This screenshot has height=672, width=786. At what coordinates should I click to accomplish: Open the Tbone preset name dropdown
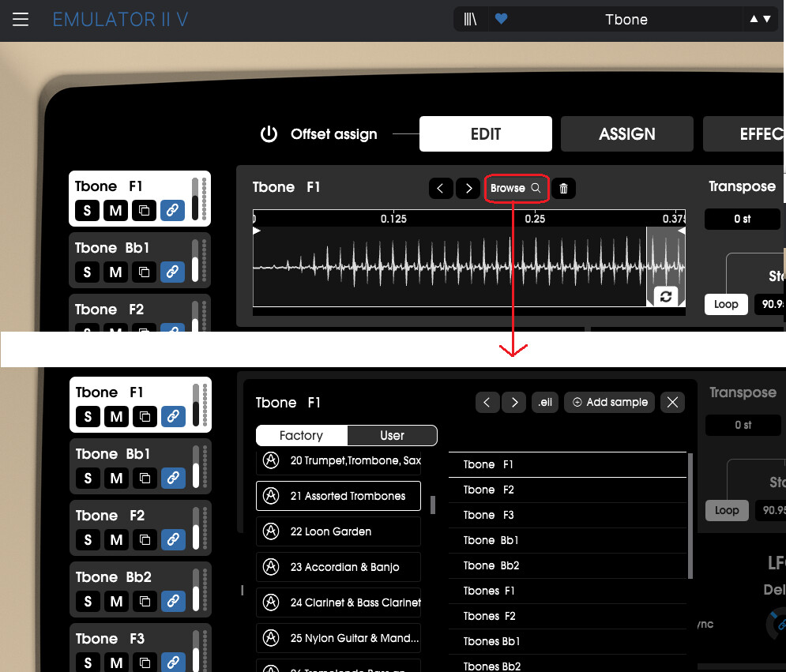click(626, 20)
